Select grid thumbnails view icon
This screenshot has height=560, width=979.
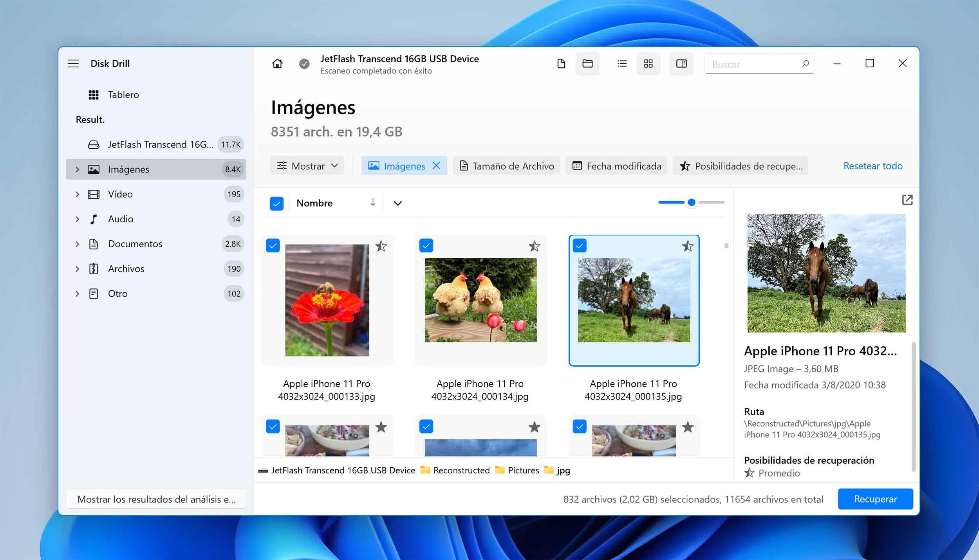648,63
